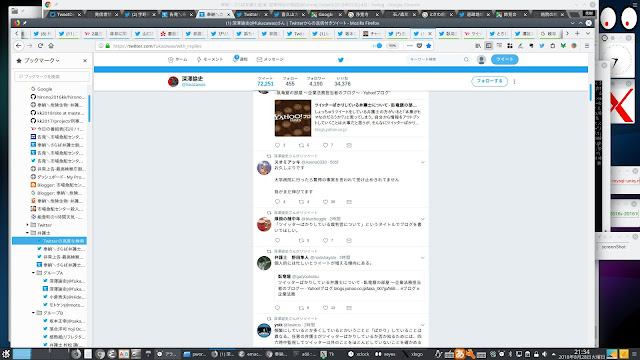
Task: Open the Google bookmark in the sidebar
Action: tap(45, 89)
